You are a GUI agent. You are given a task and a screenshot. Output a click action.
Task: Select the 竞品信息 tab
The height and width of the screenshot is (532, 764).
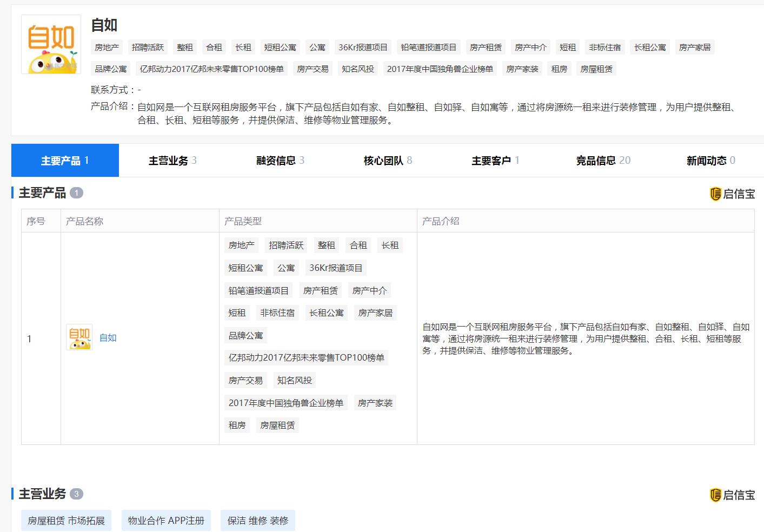pyautogui.click(x=603, y=161)
